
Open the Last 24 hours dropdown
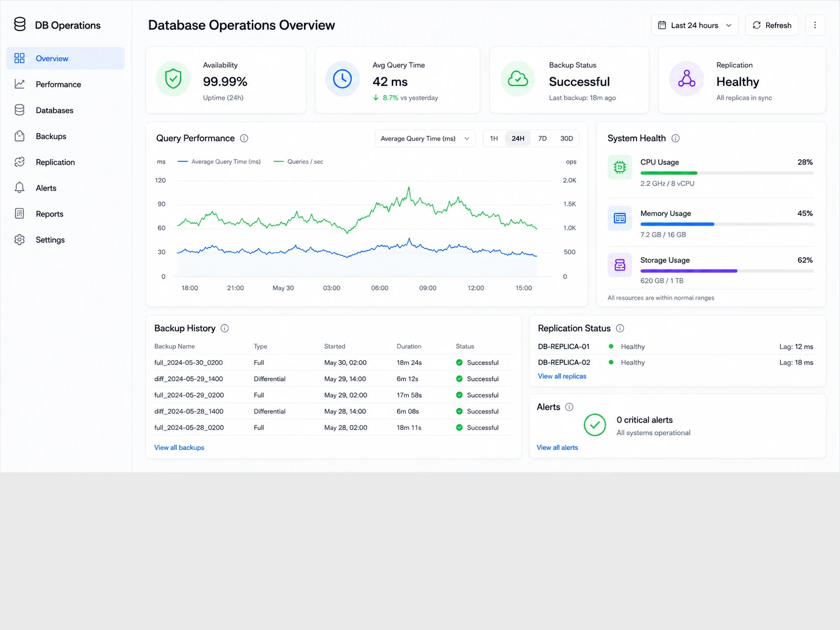point(695,25)
